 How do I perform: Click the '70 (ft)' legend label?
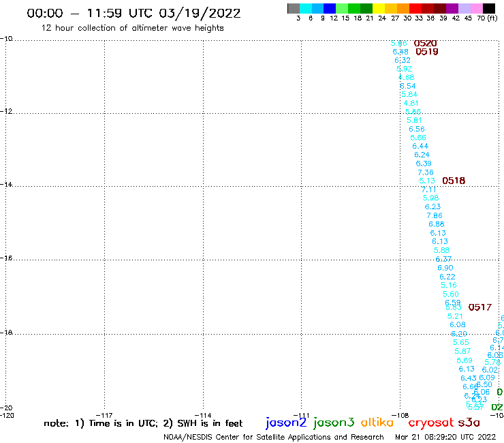click(x=487, y=18)
